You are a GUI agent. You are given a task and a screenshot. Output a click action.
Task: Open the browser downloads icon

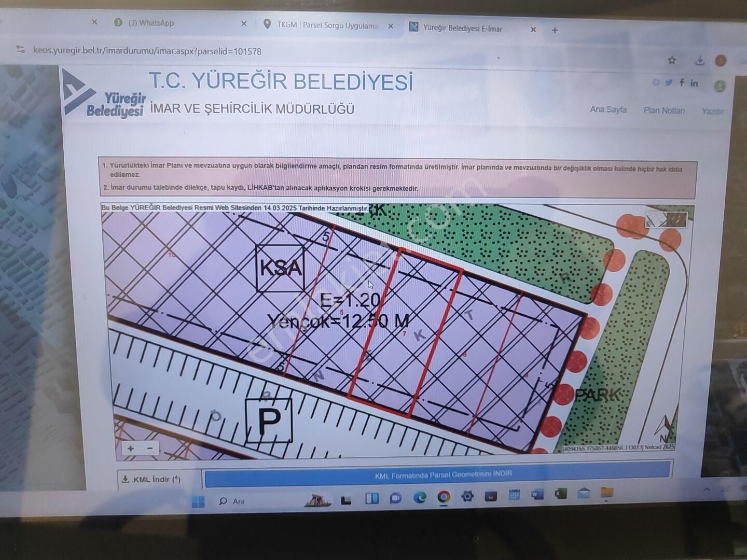pos(700,61)
